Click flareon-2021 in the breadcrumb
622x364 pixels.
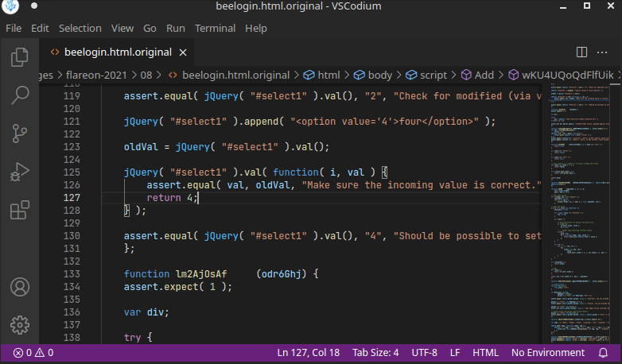click(x=96, y=76)
